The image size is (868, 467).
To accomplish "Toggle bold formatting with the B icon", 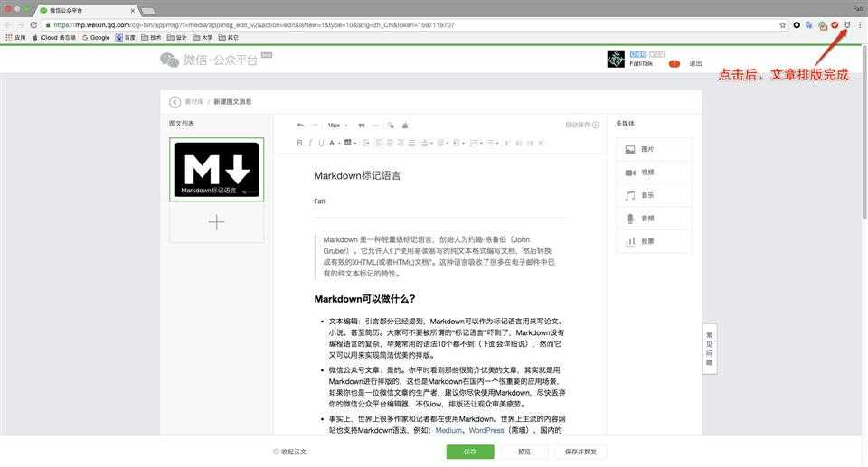I will tap(299, 143).
